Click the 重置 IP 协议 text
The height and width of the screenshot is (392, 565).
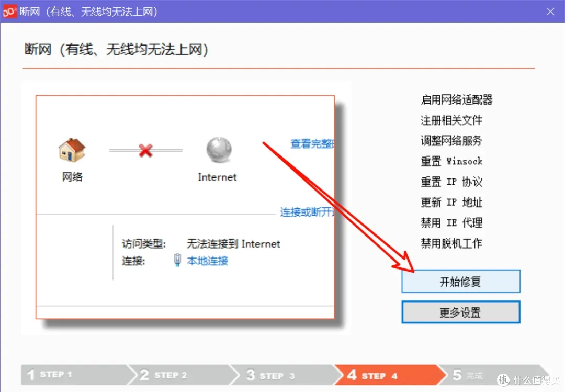(x=451, y=182)
